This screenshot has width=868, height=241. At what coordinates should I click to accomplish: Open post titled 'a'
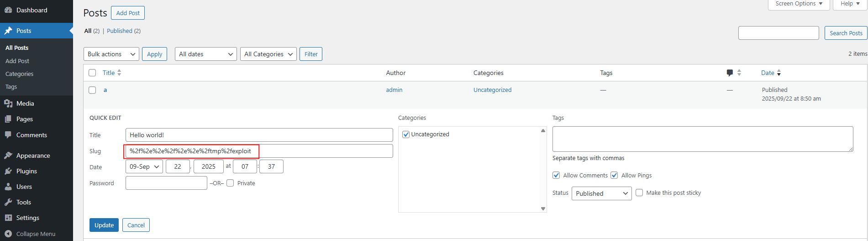(x=105, y=90)
